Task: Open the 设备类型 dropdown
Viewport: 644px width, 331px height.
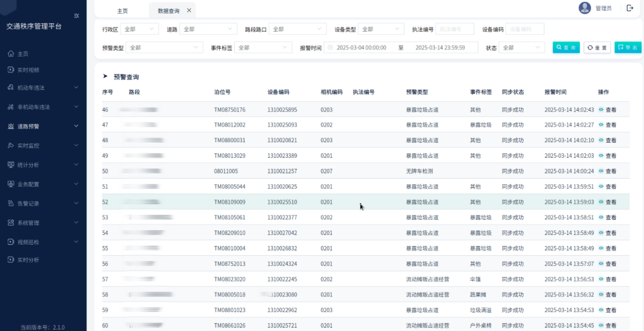Action: [x=381, y=29]
